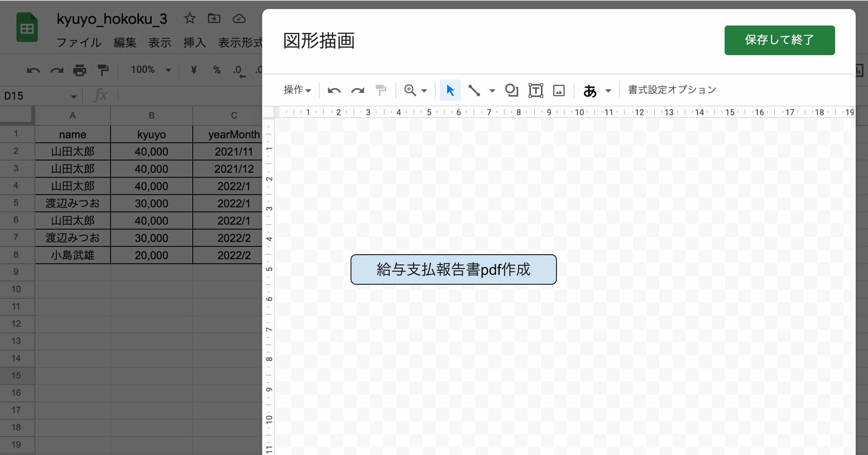Screen dimensions: 868x455
Task: Choose the Select arrow tool
Action: pyautogui.click(x=450, y=90)
